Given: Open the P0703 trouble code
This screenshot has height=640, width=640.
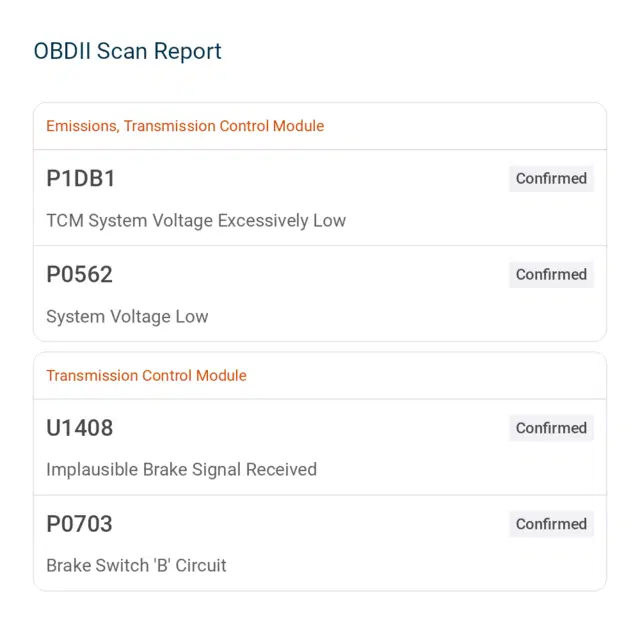Looking at the screenshot, I should 79,524.
